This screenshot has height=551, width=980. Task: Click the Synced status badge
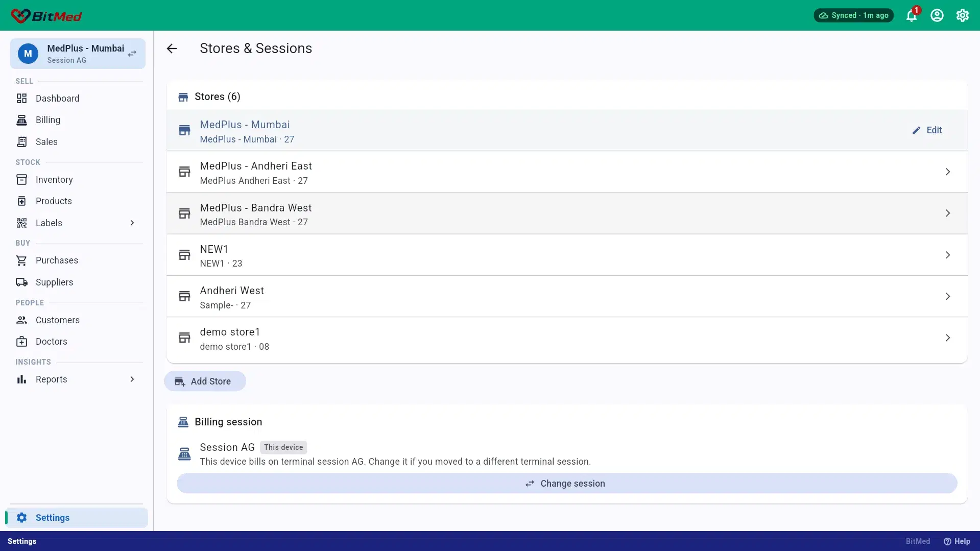[x=854, y=15]
